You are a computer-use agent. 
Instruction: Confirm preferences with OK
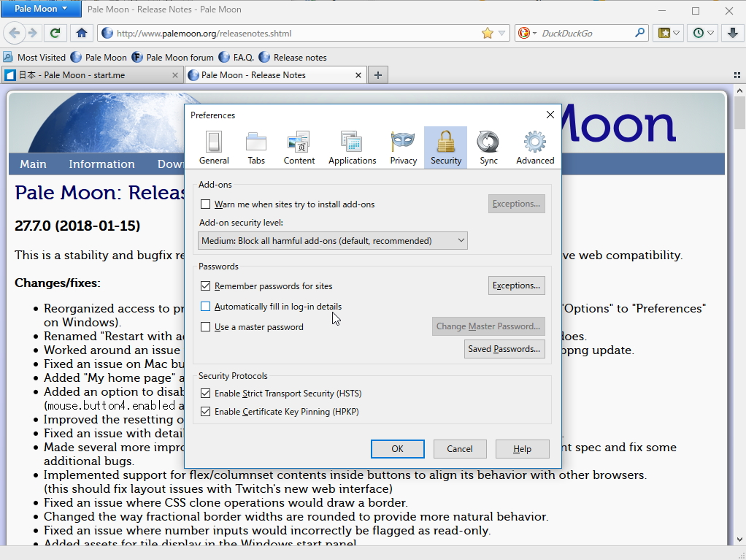[x=397, y=449]
